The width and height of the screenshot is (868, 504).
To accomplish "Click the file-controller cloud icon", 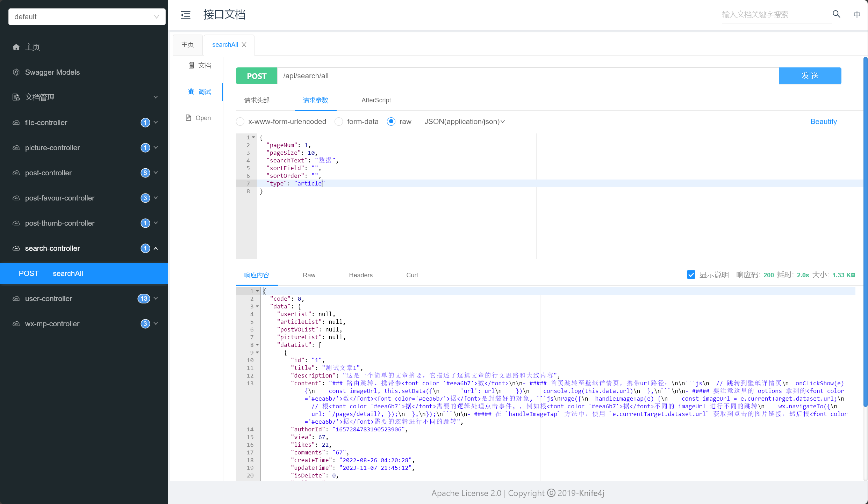I will click(x=16, y=122).
